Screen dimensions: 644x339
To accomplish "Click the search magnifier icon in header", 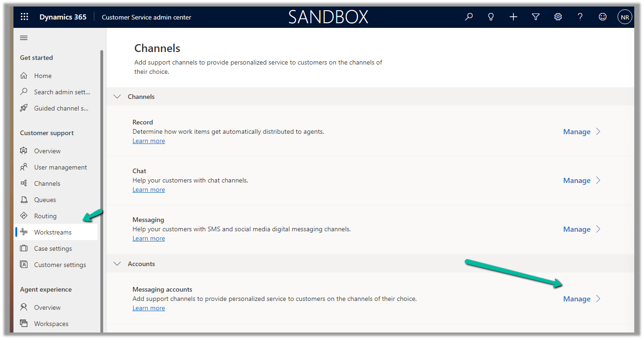I will 469,17.
